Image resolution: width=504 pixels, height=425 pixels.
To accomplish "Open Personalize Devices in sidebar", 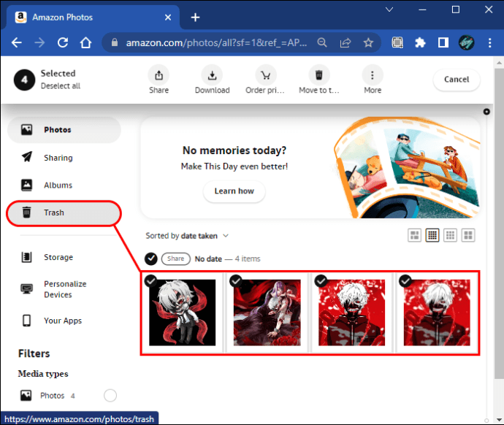I will click(64, 289).
